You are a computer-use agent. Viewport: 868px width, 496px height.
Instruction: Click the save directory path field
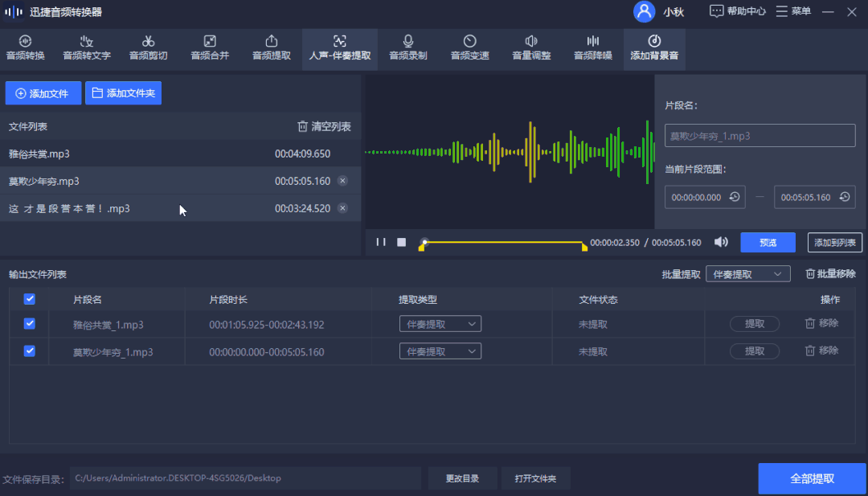click(245, 478)
